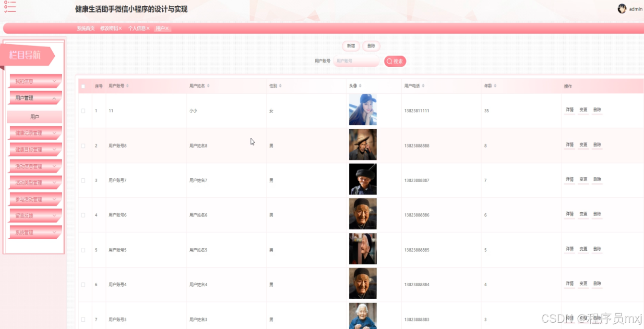This screenshot has width=644, height=329.
Task: Toggle the select-all checkbox in the table header
Action: point(83,85)
